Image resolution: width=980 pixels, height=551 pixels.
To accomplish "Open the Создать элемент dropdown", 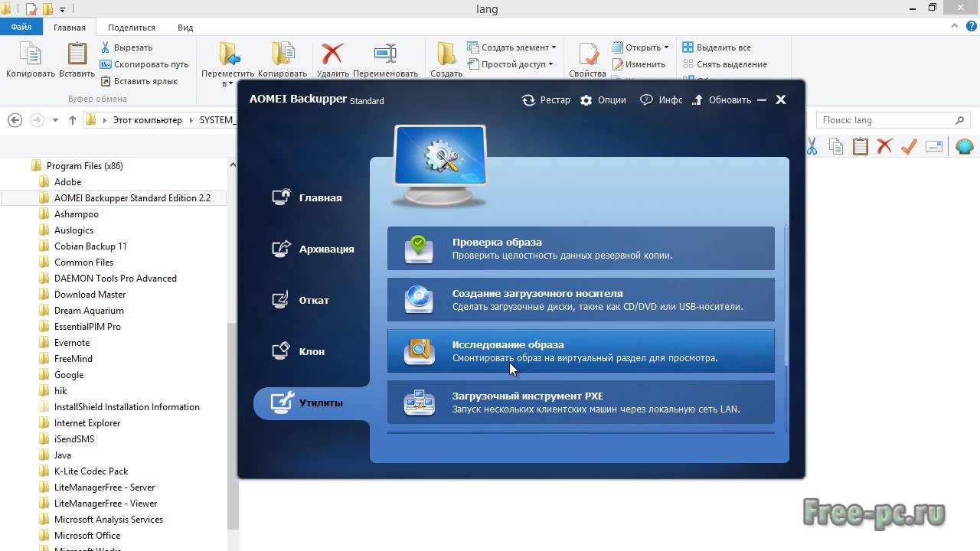I will pos(511,47).
